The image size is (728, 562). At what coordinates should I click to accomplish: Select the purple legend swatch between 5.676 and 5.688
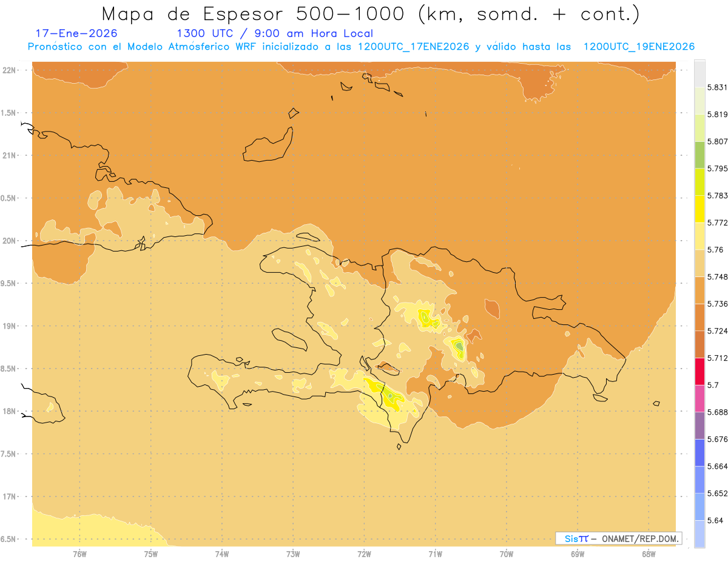(x=699, y=426)
